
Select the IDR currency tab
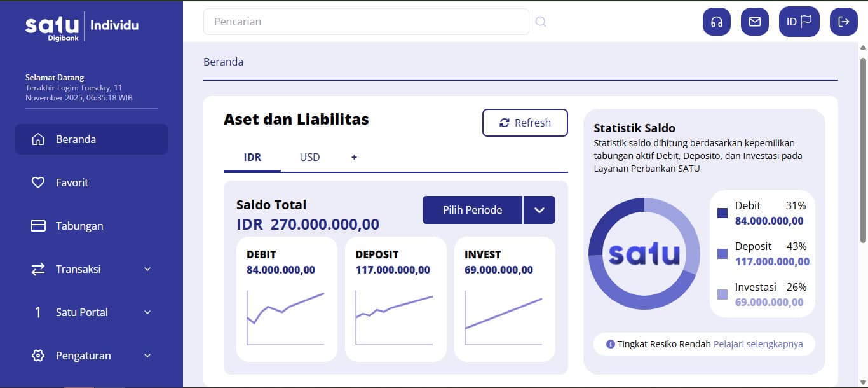point(252,157)
